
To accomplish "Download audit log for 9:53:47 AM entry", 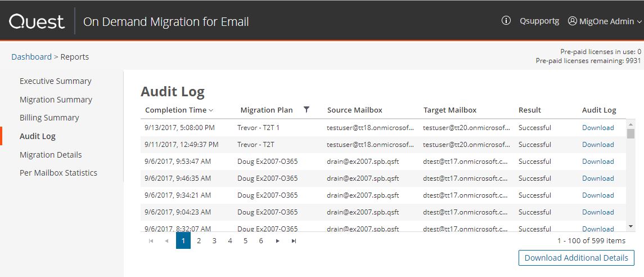I will click(x=598, y=161).
